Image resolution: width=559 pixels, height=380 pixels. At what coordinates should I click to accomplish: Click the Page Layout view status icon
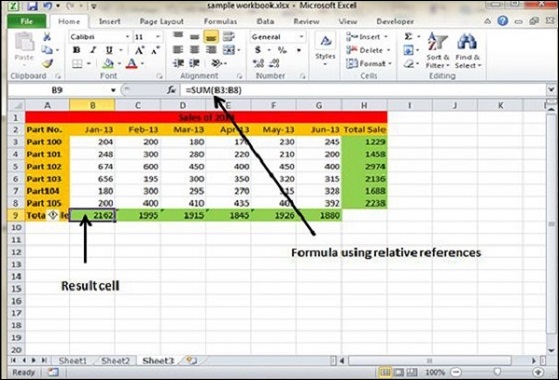click(399, 373)
